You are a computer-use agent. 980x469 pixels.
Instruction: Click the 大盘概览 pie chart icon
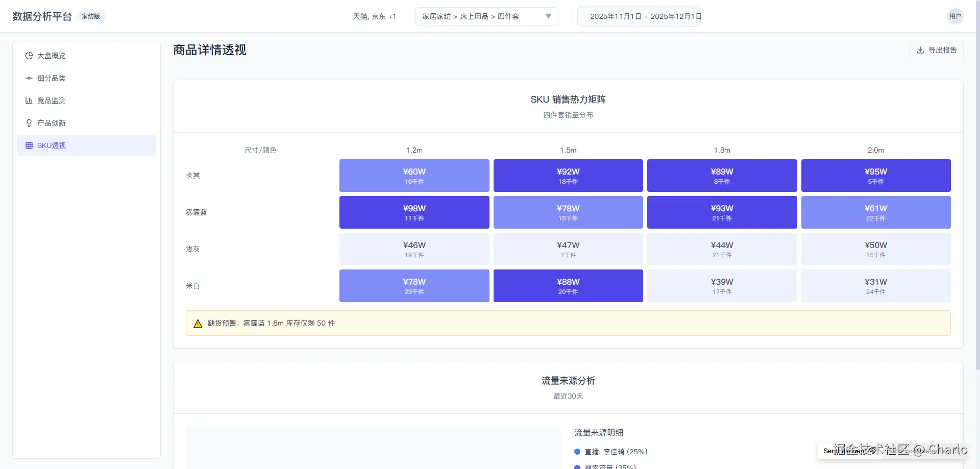(x=29, y=56)
